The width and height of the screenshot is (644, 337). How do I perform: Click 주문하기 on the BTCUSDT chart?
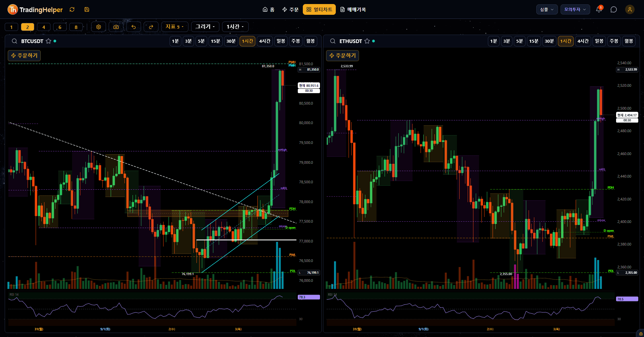[24, 55]
